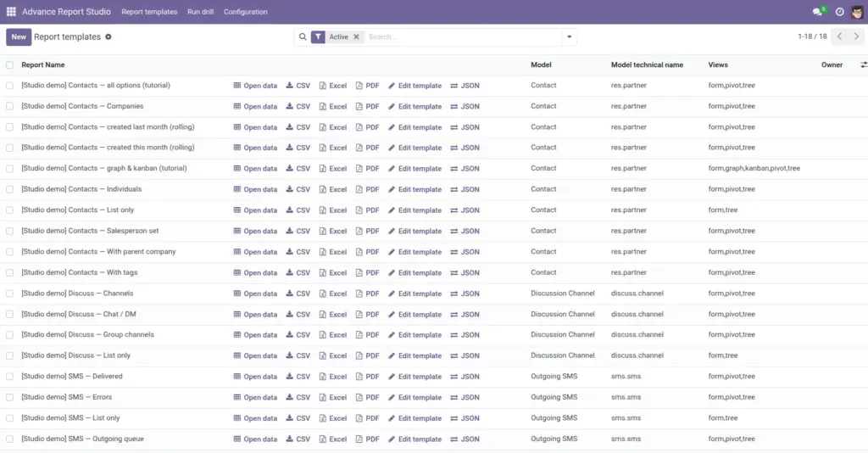Export SMS — Errors as PDF
The width and height of the screenshot is (868, 453).
[368, 398]
